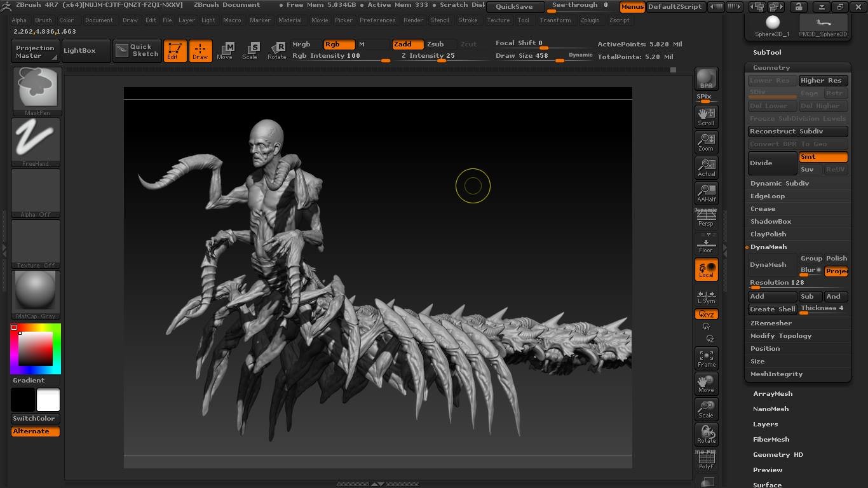The height and width of the screenshot is (488, 868).
Task: Expand the ArrayMesh panel
Action: [773, 393]
